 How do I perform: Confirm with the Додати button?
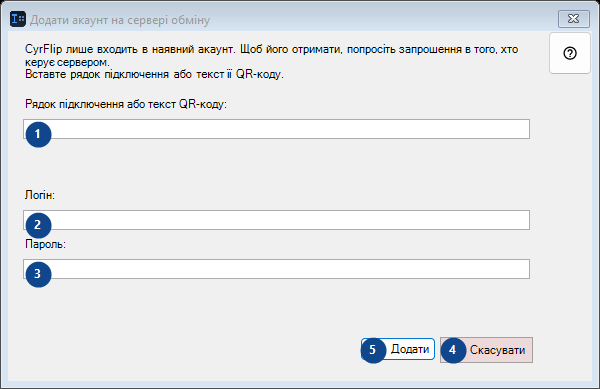click(398, 349)
